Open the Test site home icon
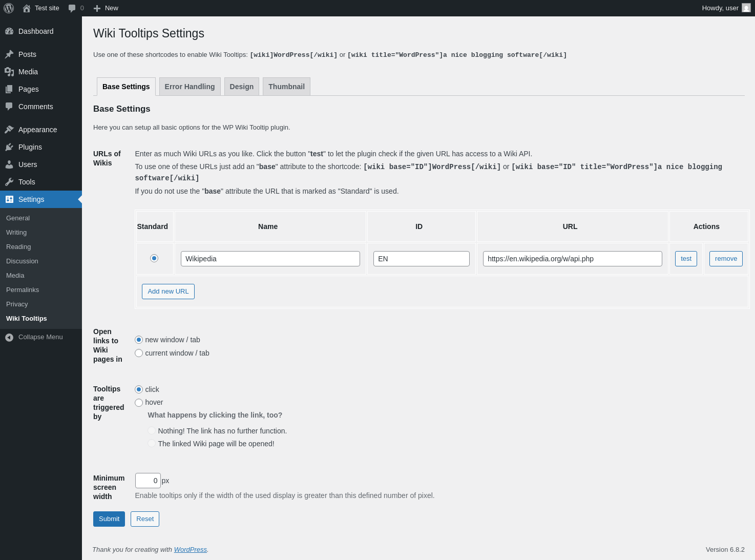This screenshot has height=560, width=755. click(27, 8)
